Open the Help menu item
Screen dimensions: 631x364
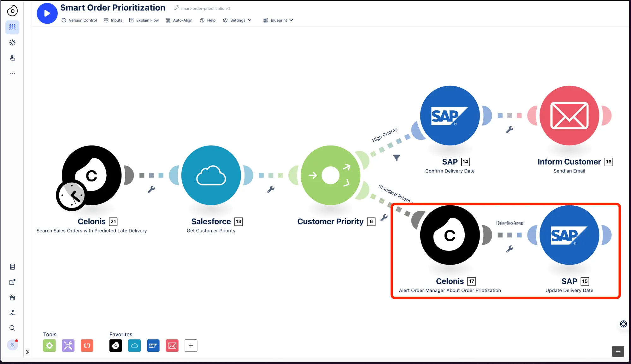pos(208,20)
